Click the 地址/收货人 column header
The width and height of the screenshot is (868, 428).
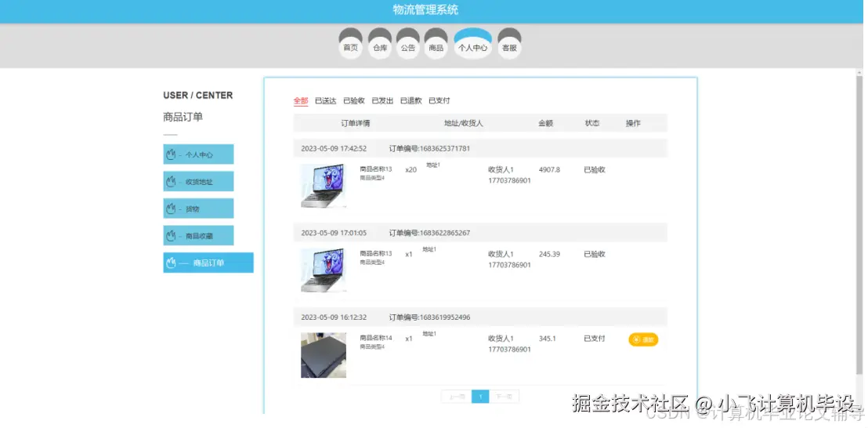click(x=463, y=123)
